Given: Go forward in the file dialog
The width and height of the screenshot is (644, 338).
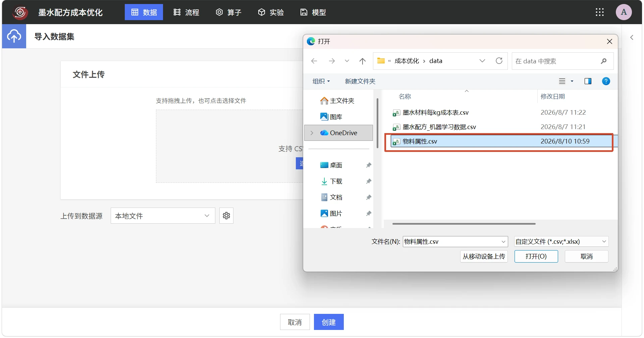Looking at the screenshot, I should coord(332,61).
